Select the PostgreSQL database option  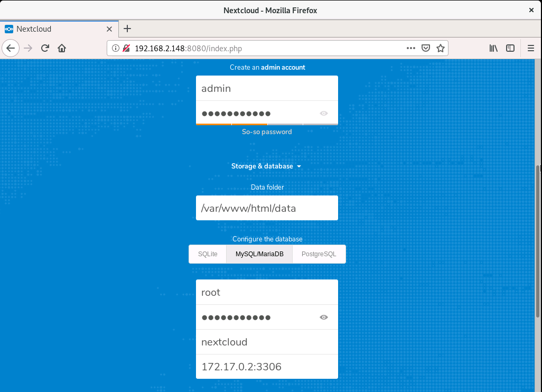click(x=319, y=254)
